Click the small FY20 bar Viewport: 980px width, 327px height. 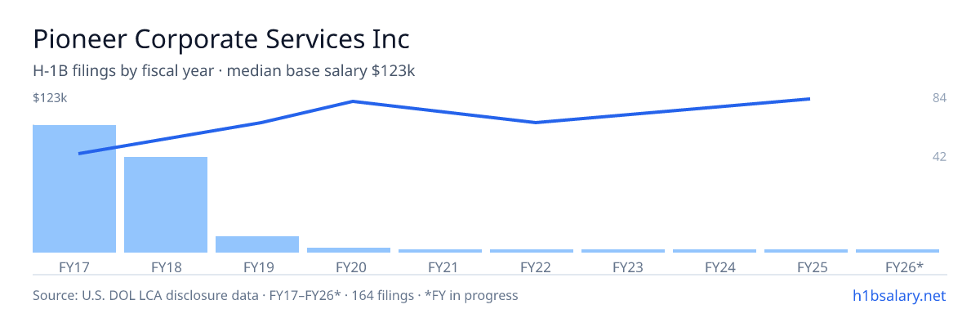click(x=349, y=250)
